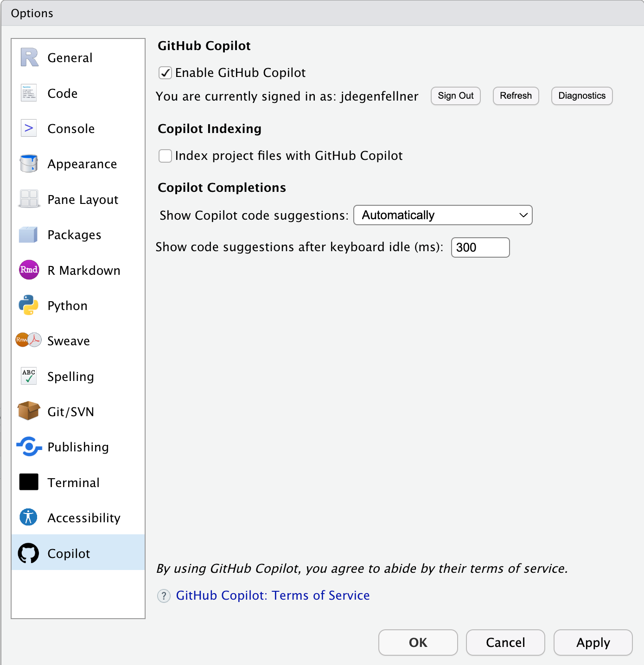Click the Console prompt icon
The height and width of the screenshot is (665, 644).
tap(29, 128)
